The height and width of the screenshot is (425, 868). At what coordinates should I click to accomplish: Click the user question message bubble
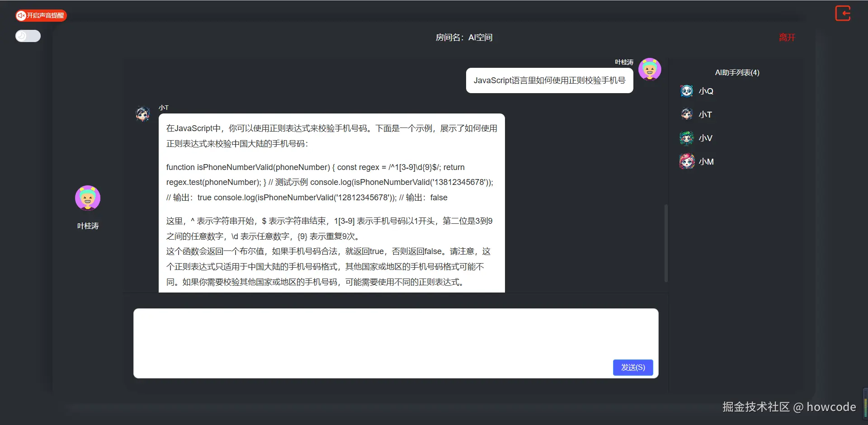(549, 80)
